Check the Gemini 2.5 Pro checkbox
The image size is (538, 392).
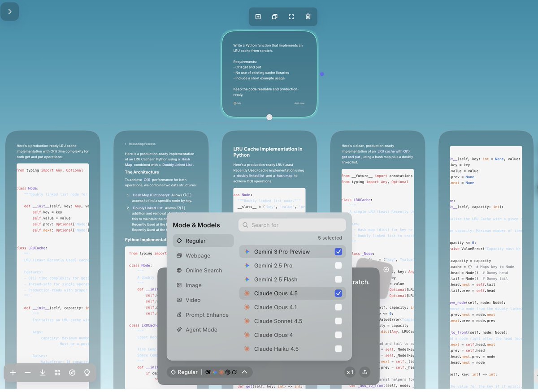tap(338, 266)
